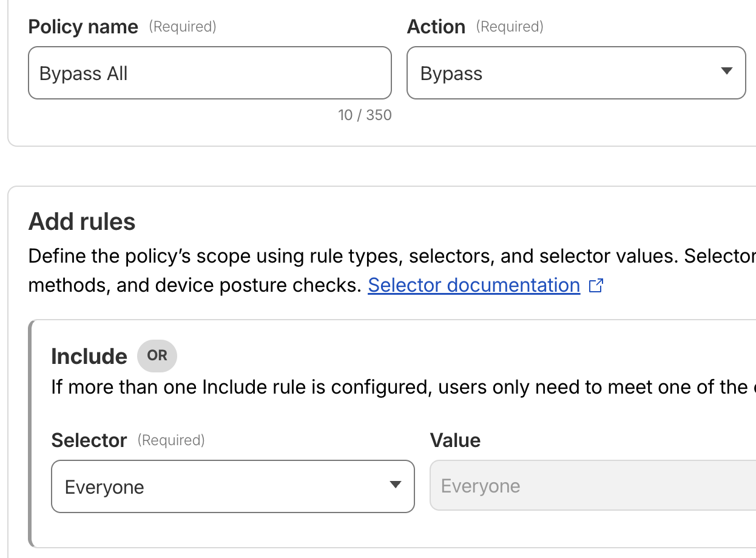Click the downward triangle inside the Action field

coord(727,72)
